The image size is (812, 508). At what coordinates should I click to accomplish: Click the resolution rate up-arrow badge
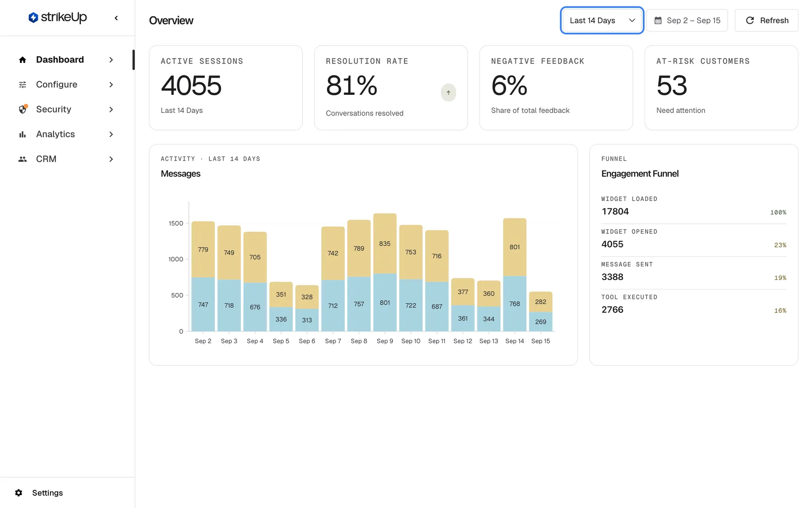448,93
